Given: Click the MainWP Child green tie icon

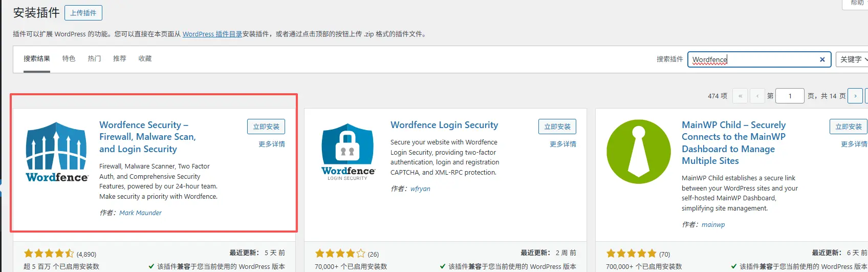Looking at the screenshot, I should point(639,152).
